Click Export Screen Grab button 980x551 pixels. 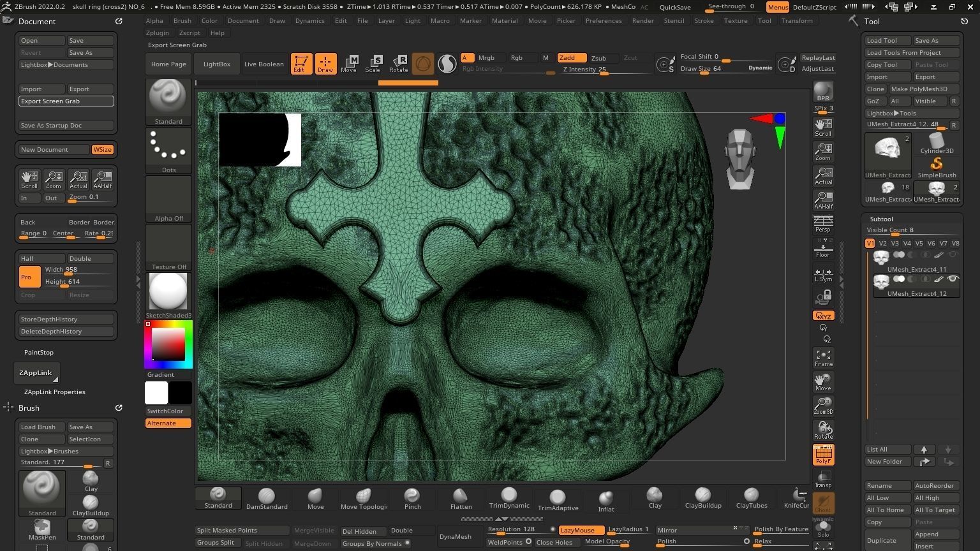[x=66, y=101]
